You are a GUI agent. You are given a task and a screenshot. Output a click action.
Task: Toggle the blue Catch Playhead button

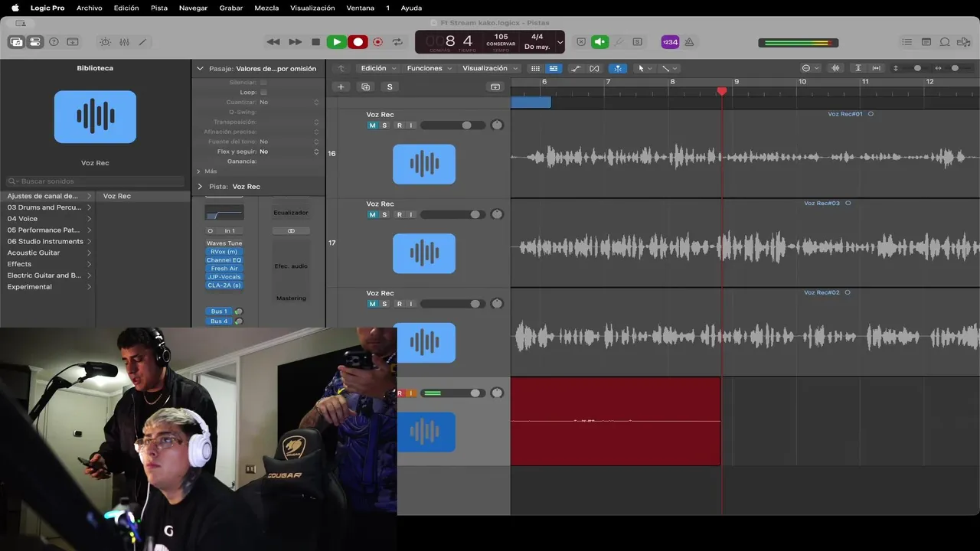[x=617, y=68]
